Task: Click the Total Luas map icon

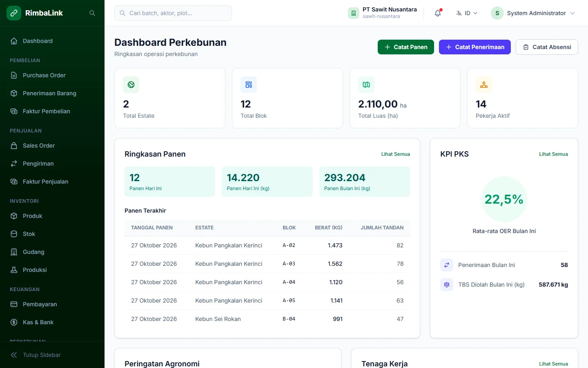Action: click(x=366, y=85)
